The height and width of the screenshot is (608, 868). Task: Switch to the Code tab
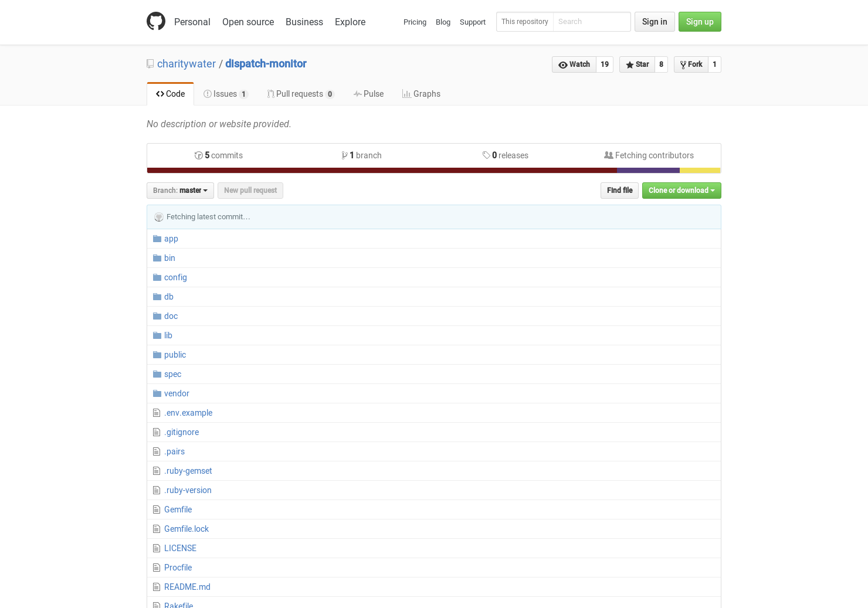(x=170, y=94)
